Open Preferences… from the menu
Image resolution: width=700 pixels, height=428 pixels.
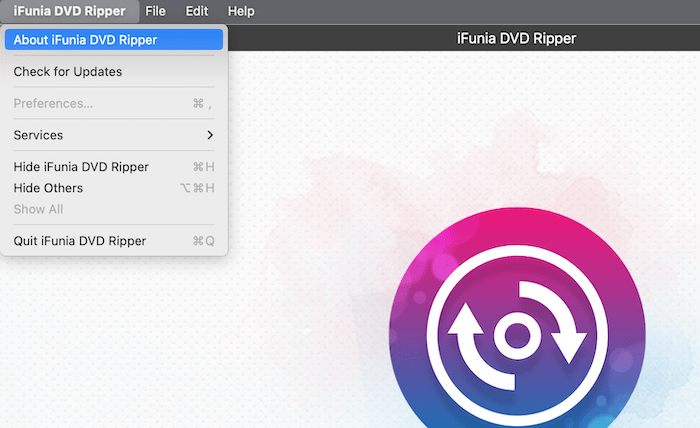(x=53, y=103)
